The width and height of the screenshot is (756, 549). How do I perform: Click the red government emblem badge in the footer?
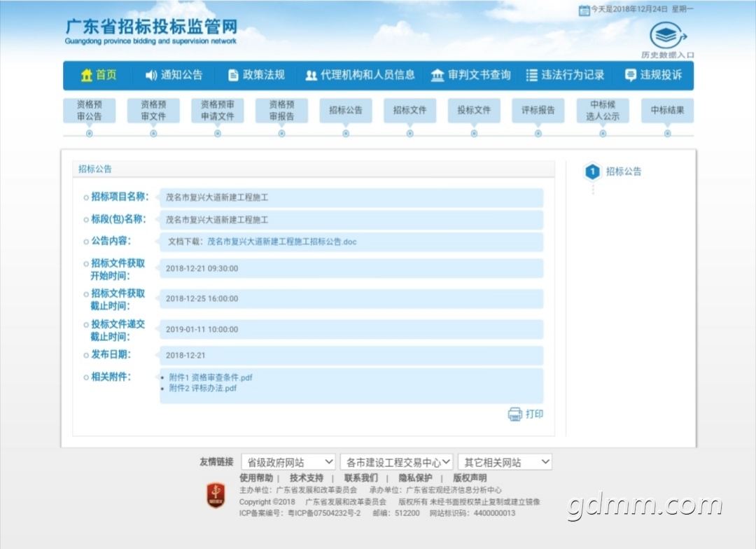[216, 495]
